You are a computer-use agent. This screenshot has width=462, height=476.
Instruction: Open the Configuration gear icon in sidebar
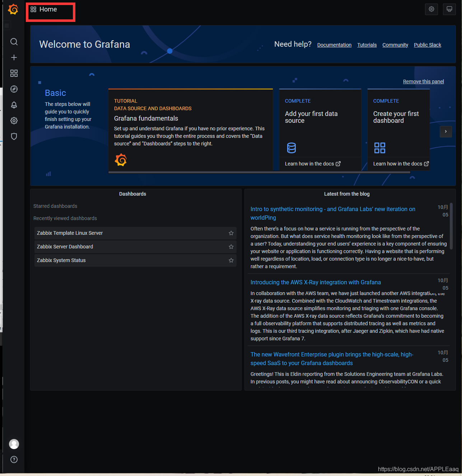coord(14,121)
